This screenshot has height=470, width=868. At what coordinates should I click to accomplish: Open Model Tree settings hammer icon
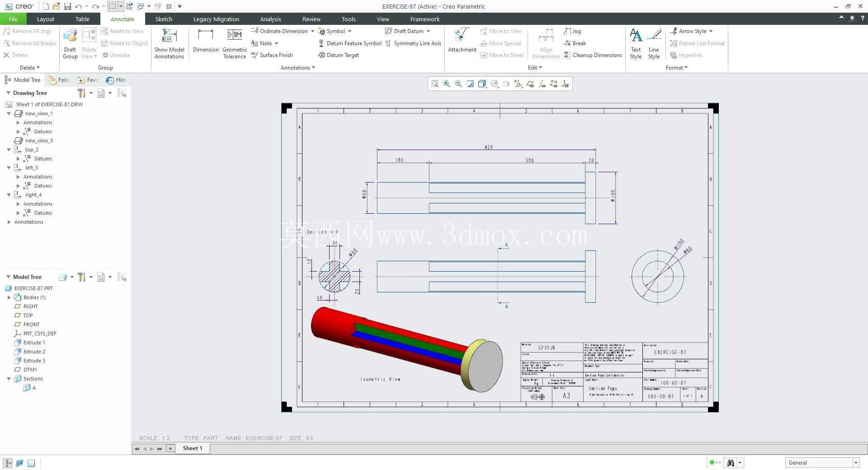click(81, 277)
